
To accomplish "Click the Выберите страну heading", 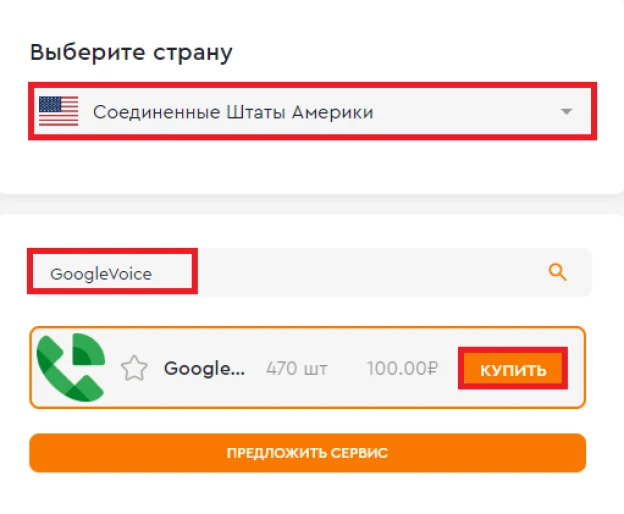I will pos(131,52).
